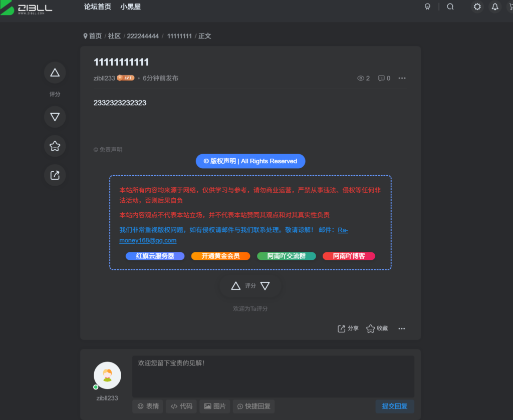The image size is (513, 420).
Task: Submit the reply with 提交回复 button
Action: coord(395,406)
